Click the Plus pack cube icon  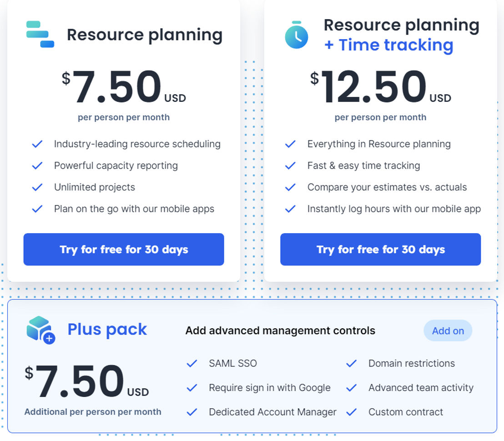click(x=41, y=330)
